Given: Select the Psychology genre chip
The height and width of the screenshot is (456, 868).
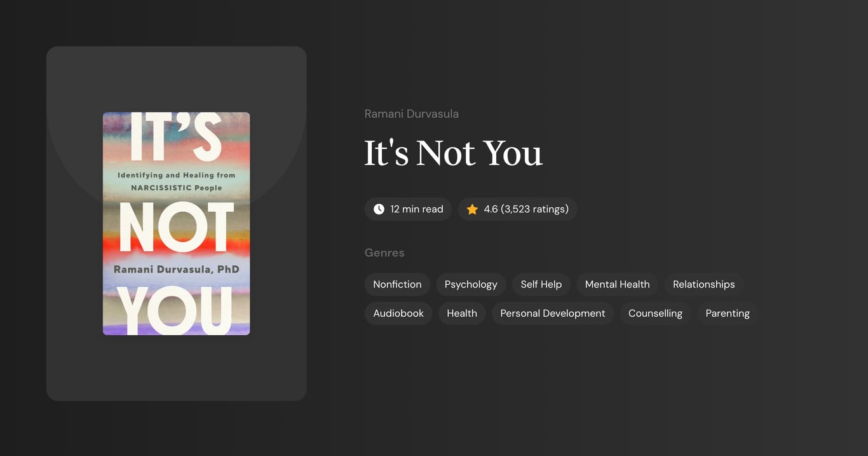Looking at the screenshot, I should click(470, 284).
